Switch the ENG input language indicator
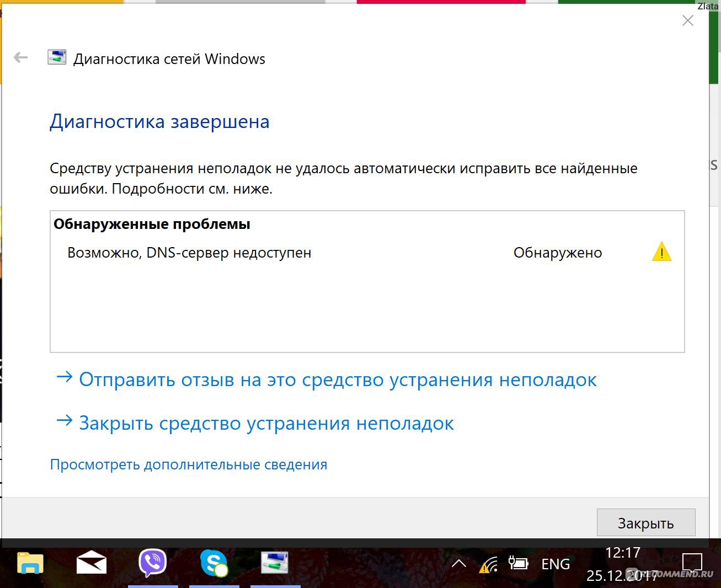This screenshot has width=721, height=588. pyautogui.click(x=556, y=564)
